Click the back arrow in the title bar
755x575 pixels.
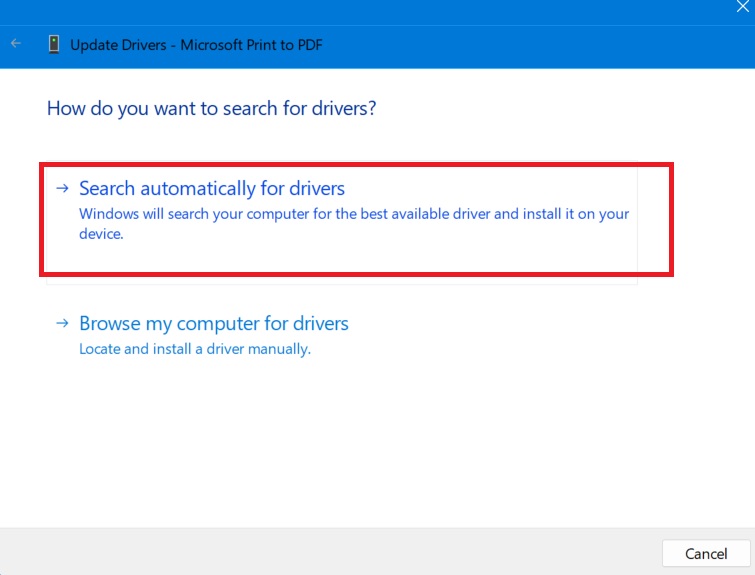[16, 44]
